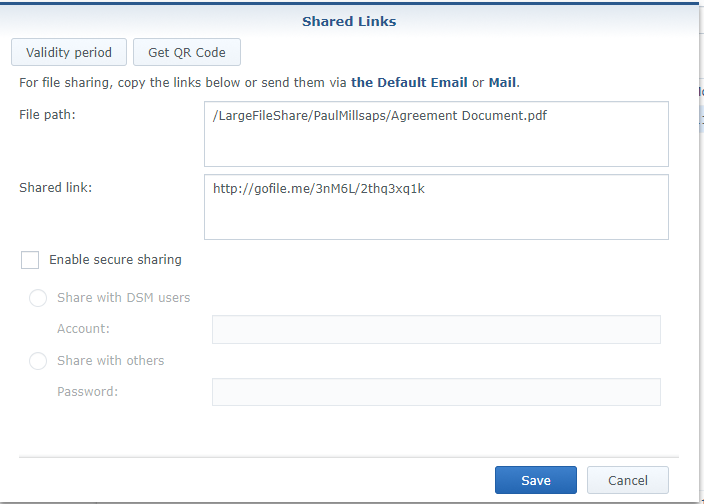Click the "Shared link:" field label

56,188
